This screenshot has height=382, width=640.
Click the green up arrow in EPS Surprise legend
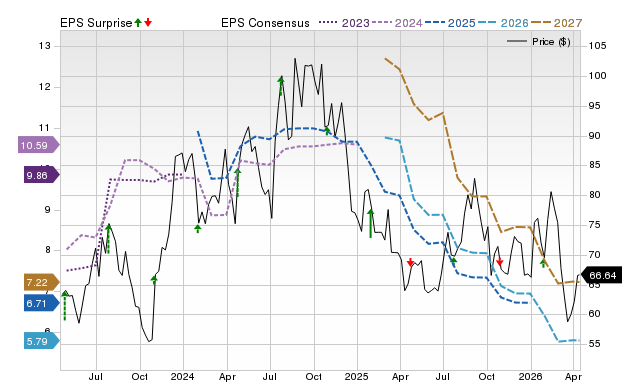coord(138,23)
